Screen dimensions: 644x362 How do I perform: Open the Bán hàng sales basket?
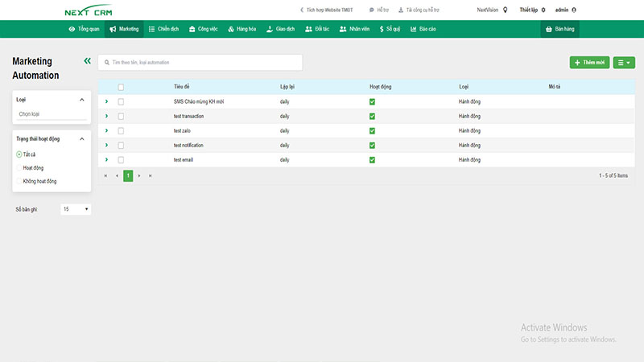click(x=559, y=29)
